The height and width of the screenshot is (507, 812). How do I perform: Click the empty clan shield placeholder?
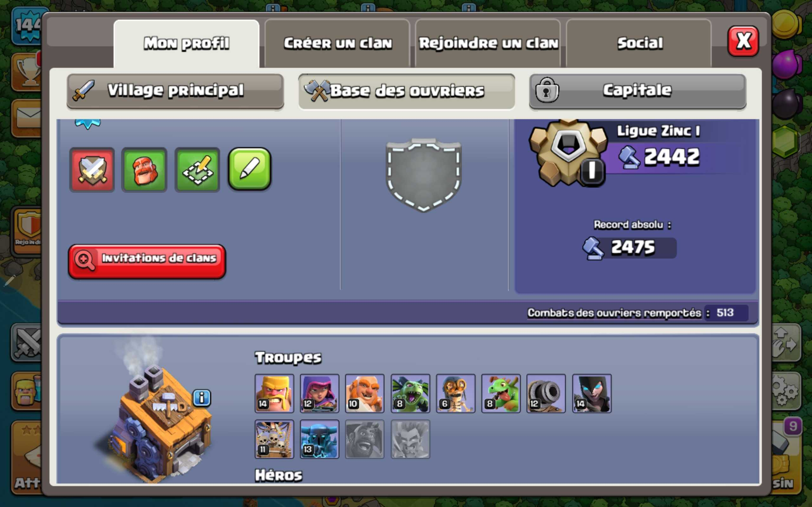point(424,175)
